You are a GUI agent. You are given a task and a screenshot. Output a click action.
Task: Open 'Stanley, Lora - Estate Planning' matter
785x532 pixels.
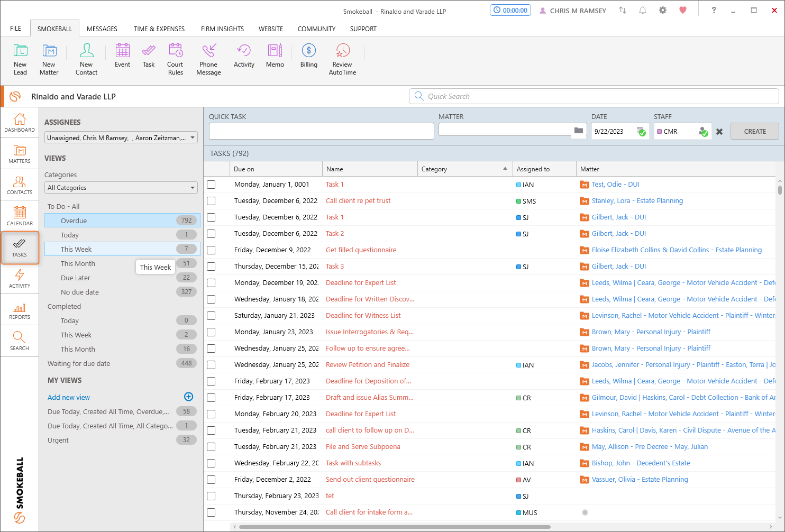tap(637, 201)
